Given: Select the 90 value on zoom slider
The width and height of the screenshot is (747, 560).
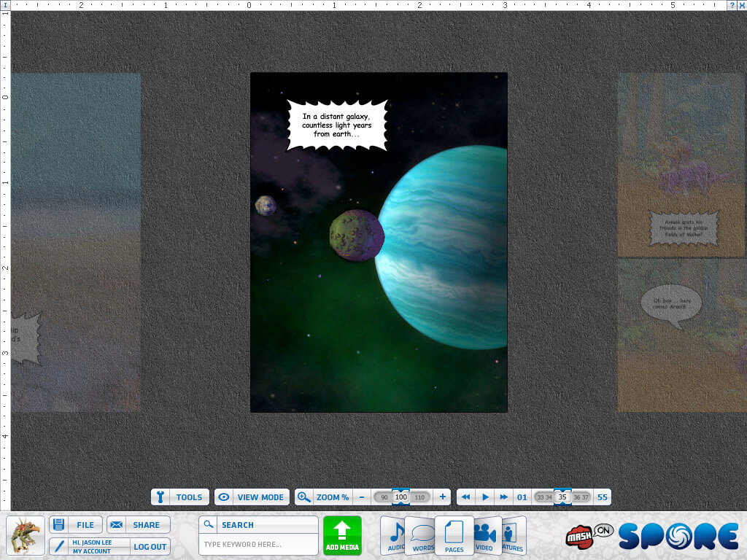Looking at the screenshot, I should click(384, 497).
